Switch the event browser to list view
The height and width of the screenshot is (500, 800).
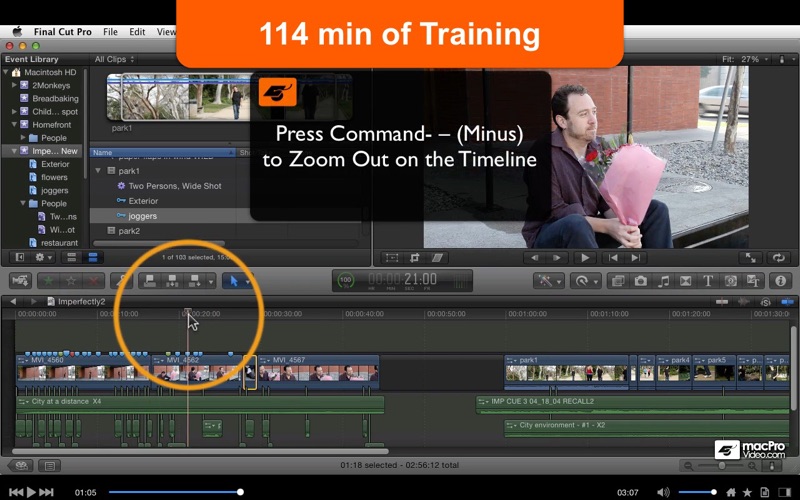(93, 257)
